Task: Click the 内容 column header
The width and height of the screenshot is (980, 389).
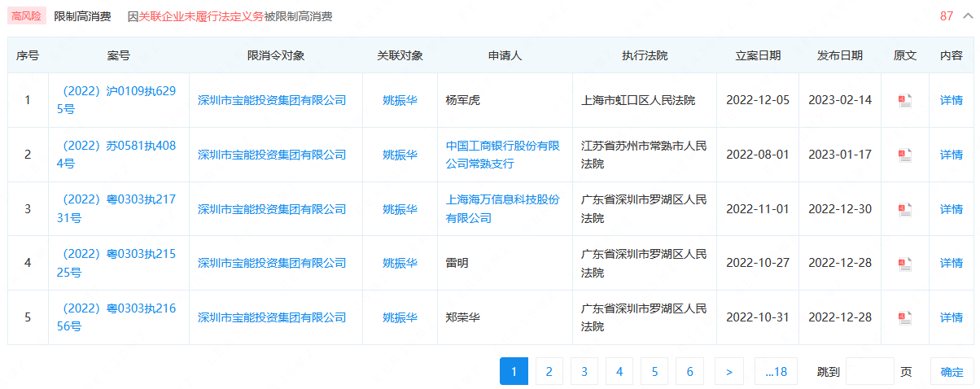Action: [951, 55]
